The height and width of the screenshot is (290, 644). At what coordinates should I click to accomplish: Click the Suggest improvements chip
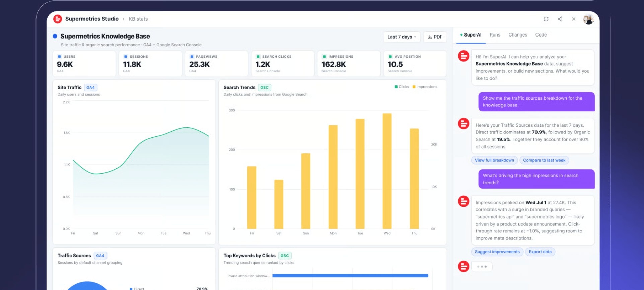497,252
